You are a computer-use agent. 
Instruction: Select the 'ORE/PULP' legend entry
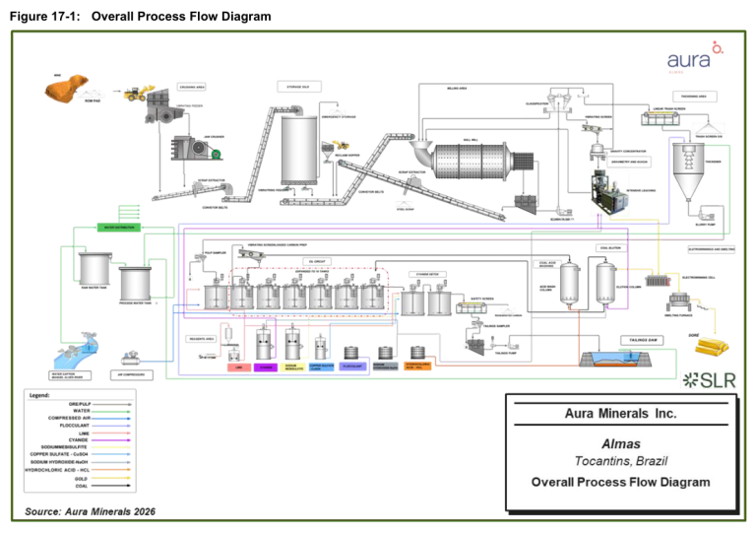99,404
